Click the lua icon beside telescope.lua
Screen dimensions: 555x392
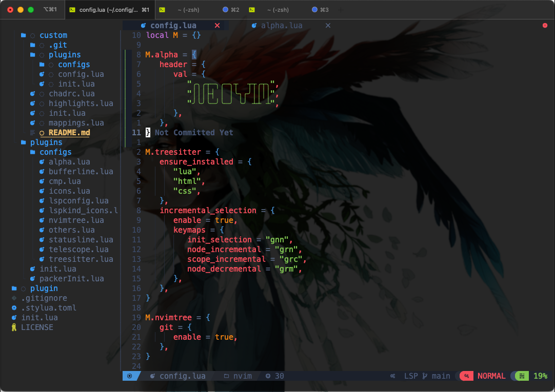click(42, 249)
